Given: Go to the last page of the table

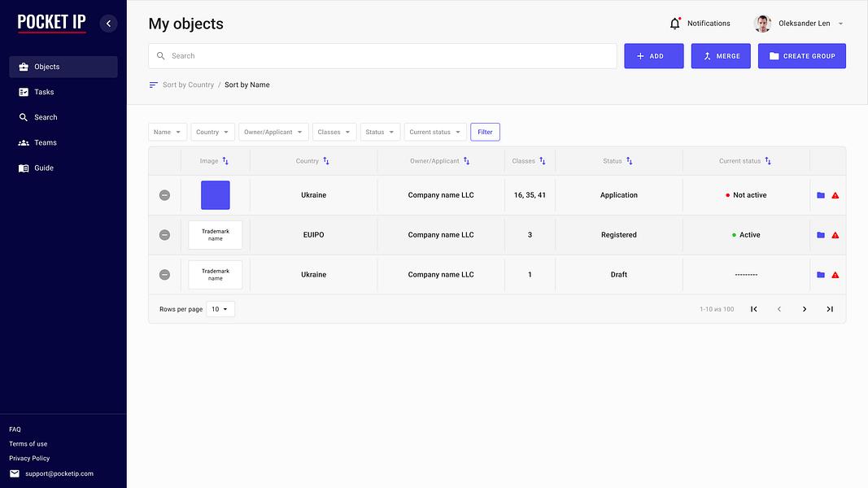Looking at the screenshot, I should click(x=830, y=309).
